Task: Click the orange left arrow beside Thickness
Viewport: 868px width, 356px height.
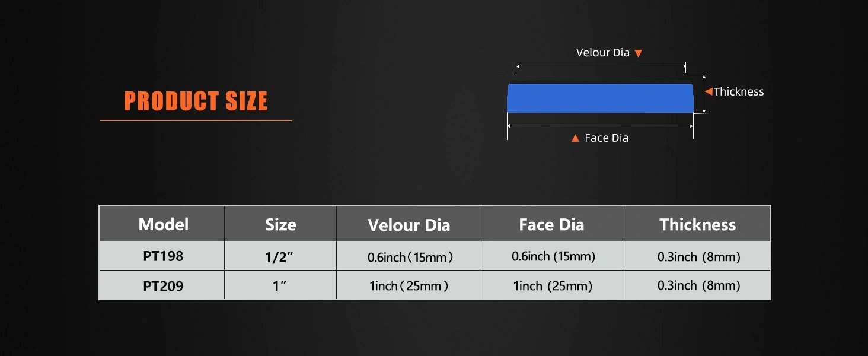Action: pyautogui.click(x=708, y=91)
